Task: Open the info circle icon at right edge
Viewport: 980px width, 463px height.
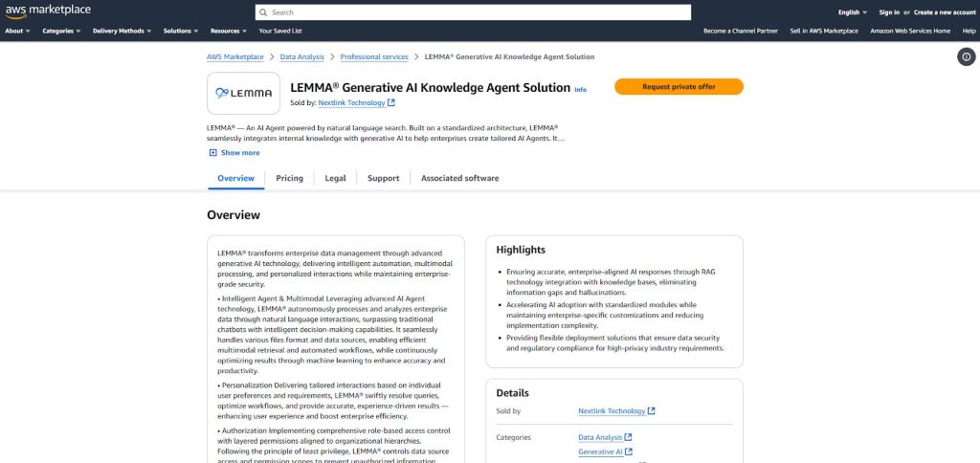Action: tap(966, 57)
